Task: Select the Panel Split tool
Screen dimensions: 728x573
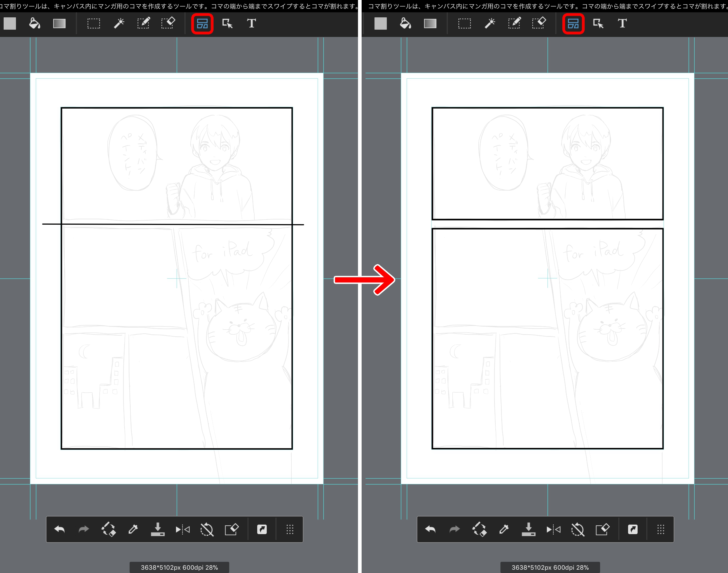Action: pyautogui.click(x=202, y=24)
